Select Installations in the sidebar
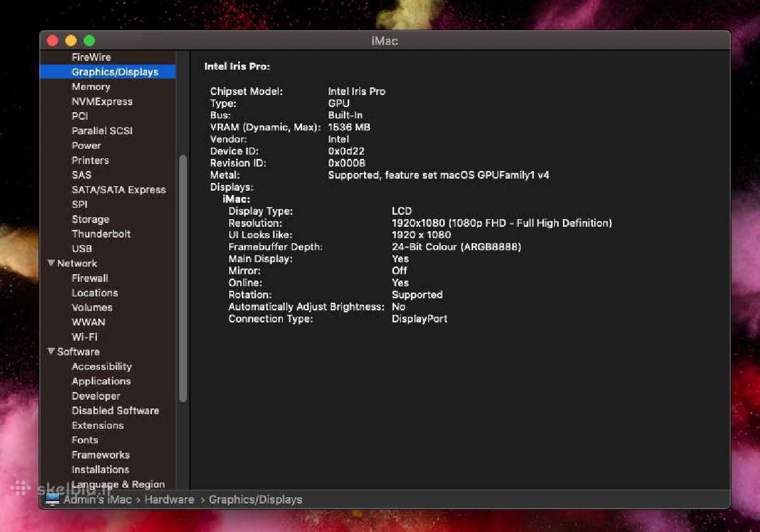 (100, 469)
